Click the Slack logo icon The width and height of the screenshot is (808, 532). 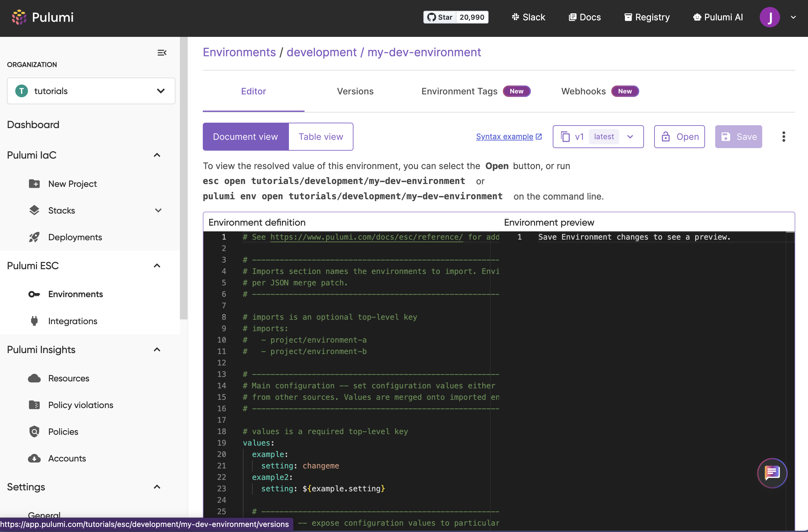pos(515,17)
